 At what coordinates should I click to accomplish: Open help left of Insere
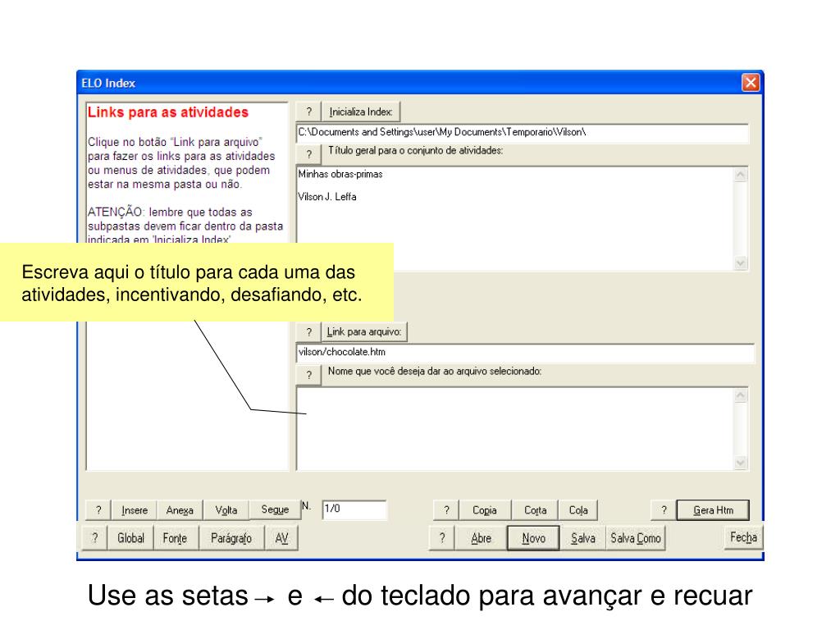pos(98,510)
